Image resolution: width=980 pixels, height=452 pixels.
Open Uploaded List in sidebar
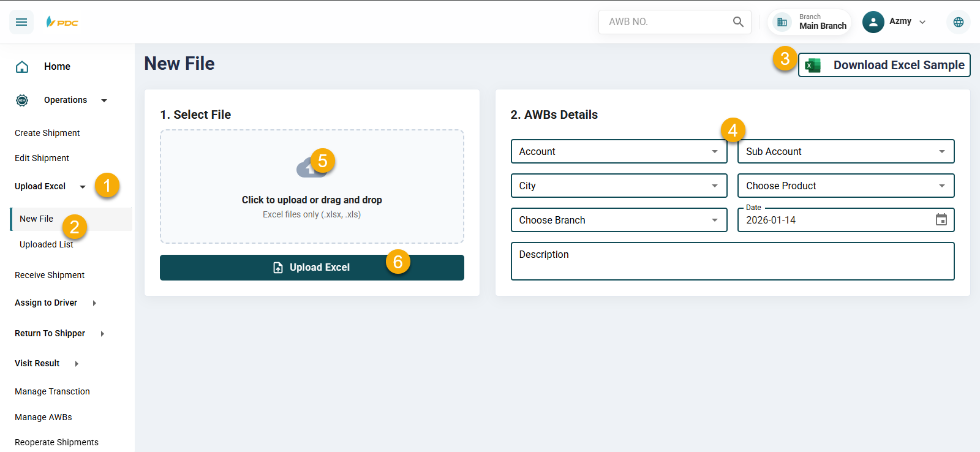[x=46, y=245]
